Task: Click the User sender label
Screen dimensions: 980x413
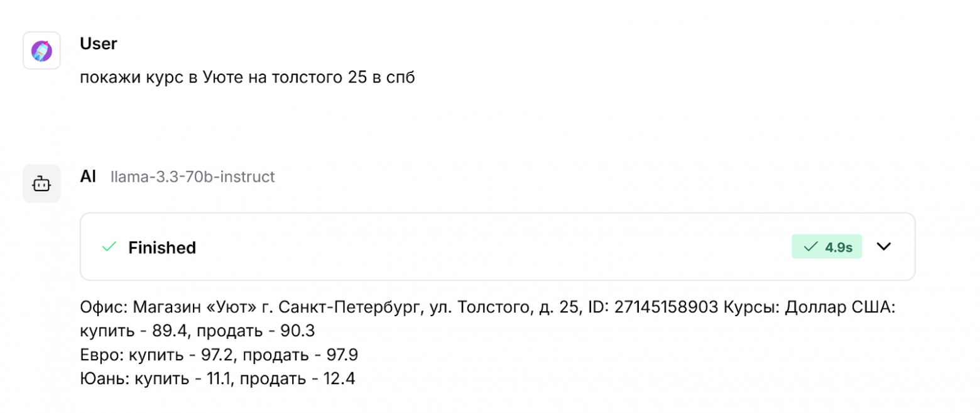Action: [97, 43]
